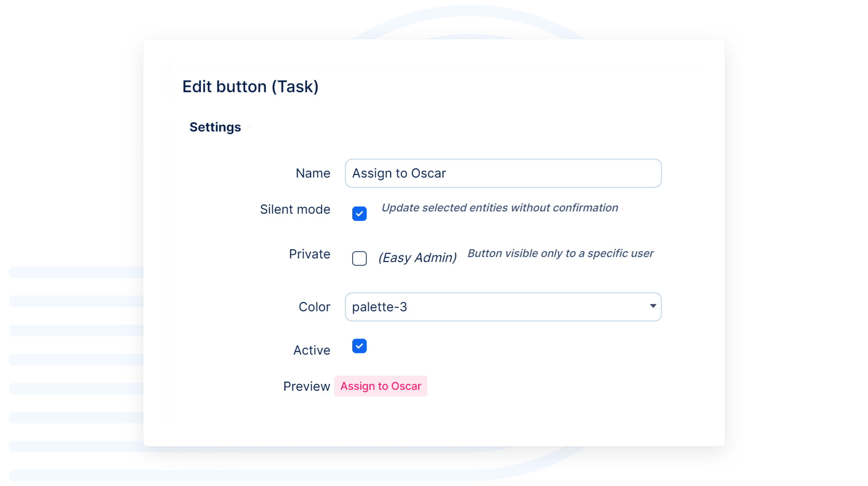868x486 pixels.
Task: Click the palette-3 value text
Action: coord(380,307)
